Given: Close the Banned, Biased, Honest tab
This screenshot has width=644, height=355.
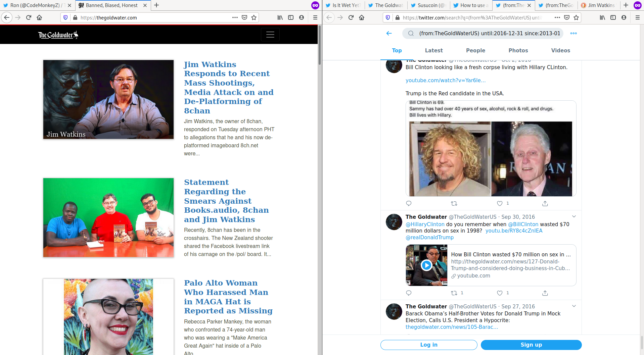Looking at the screenshot, I should tap(145, 5).
